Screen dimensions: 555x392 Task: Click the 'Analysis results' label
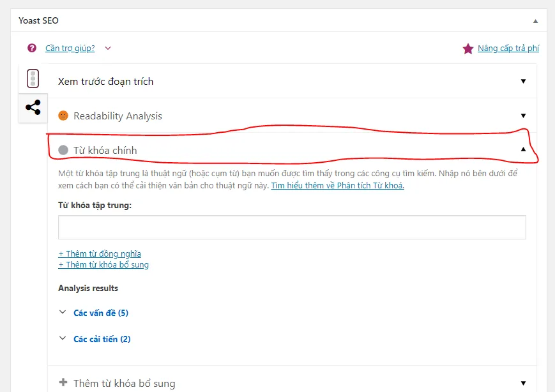(x=88, y=289)
